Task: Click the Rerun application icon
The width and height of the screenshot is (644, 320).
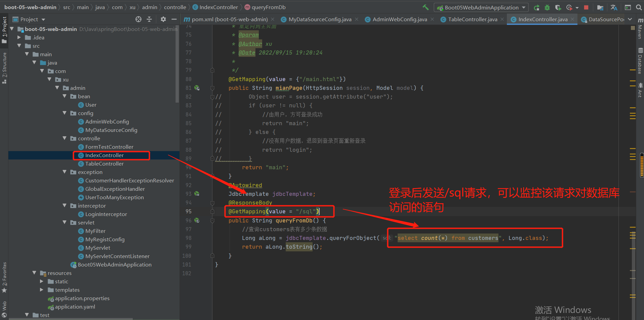Action: 537,7
